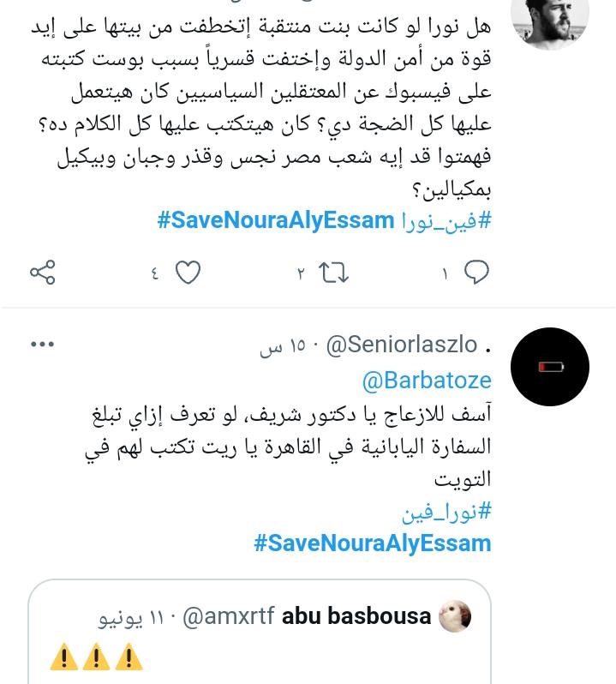Visit the @Barbatoze mention
Screen dimensions: 616x684
(x=427, y=381)
